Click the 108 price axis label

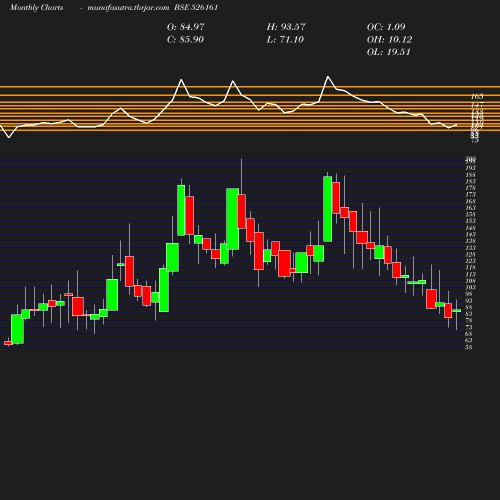tap(471, 281)
